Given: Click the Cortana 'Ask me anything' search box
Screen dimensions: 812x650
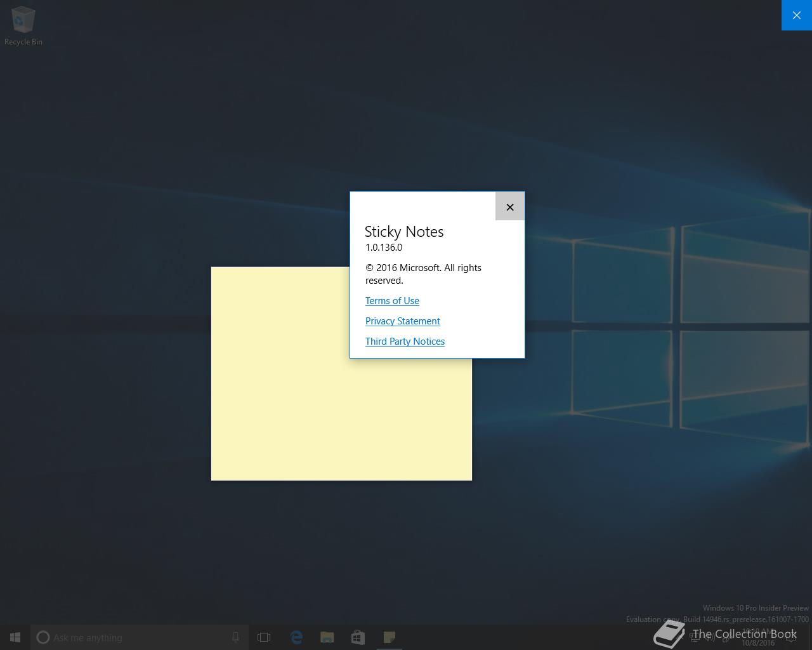Looking at the screenshot, I should click(x=140, y=637).
